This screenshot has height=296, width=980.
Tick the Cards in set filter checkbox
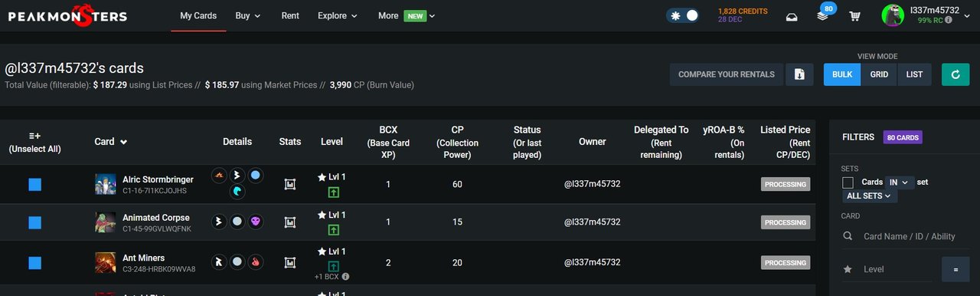coord(848,183)
